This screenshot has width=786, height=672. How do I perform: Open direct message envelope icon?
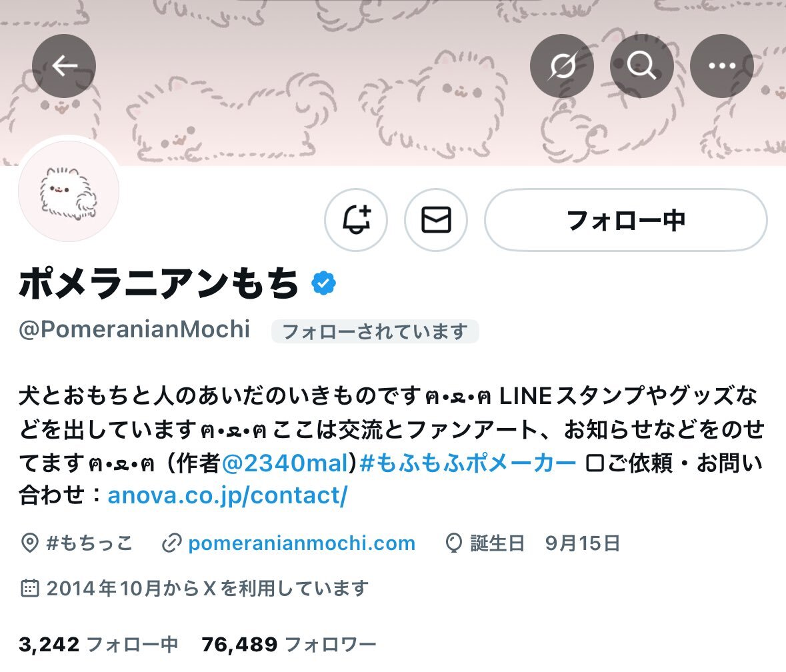436,220
